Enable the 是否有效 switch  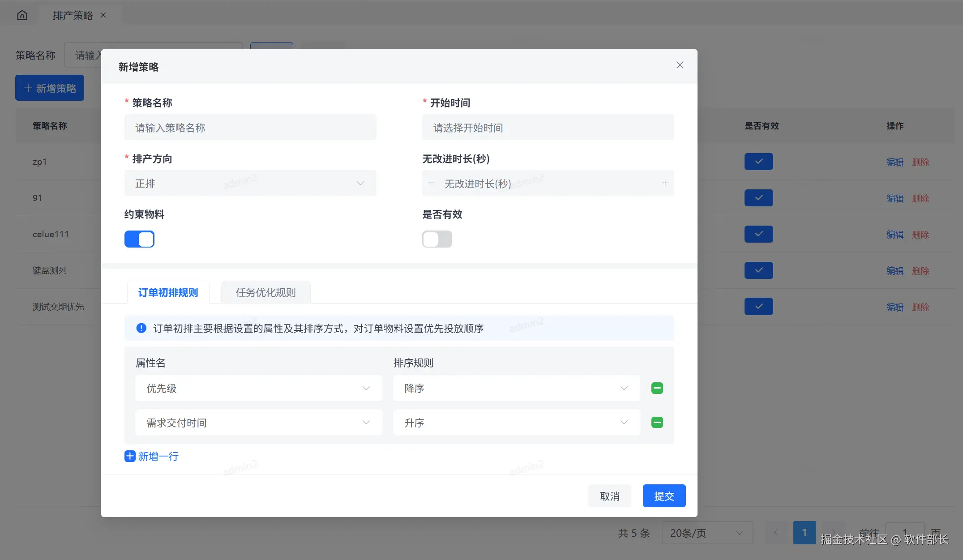(437, 239)
